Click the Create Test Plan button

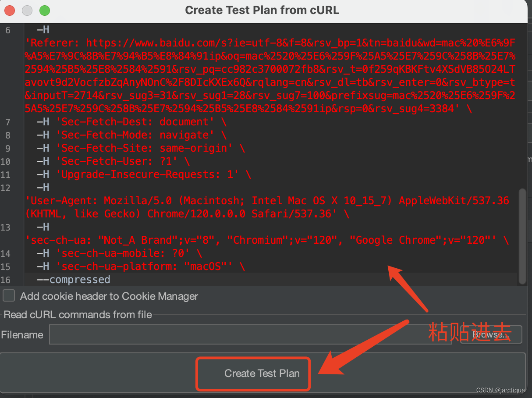click(x=253, y=373)
